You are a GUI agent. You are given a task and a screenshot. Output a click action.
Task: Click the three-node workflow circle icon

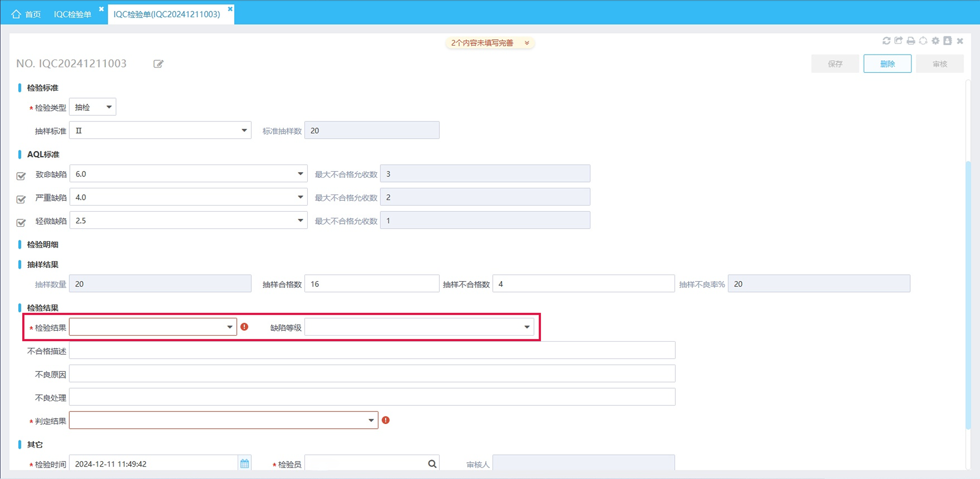[923, 41]
